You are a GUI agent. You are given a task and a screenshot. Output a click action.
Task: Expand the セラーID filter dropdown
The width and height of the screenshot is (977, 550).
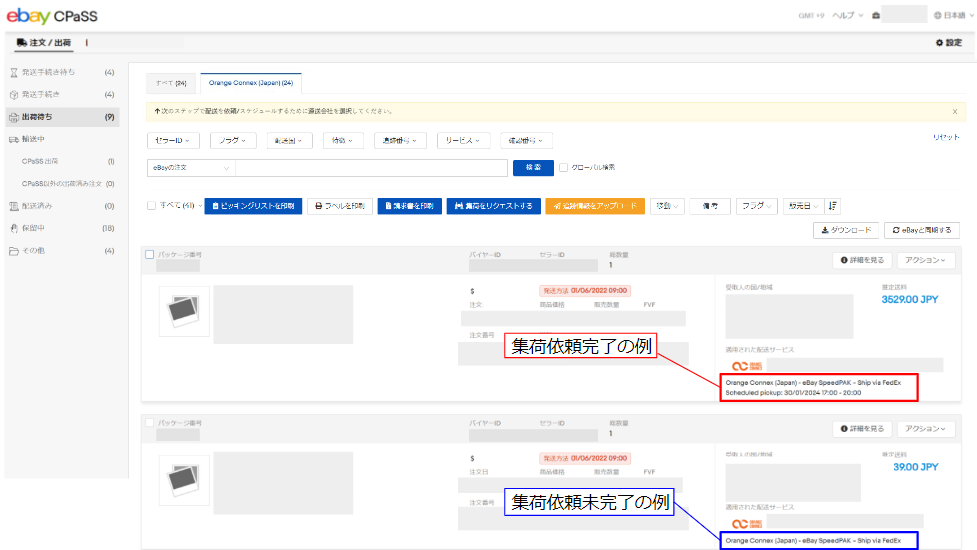(x=175, y=141)
